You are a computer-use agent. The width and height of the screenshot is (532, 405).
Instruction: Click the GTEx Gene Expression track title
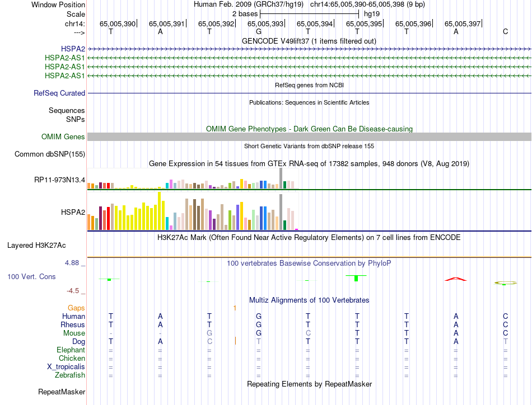pyautogui.click(x=309, y=164)
